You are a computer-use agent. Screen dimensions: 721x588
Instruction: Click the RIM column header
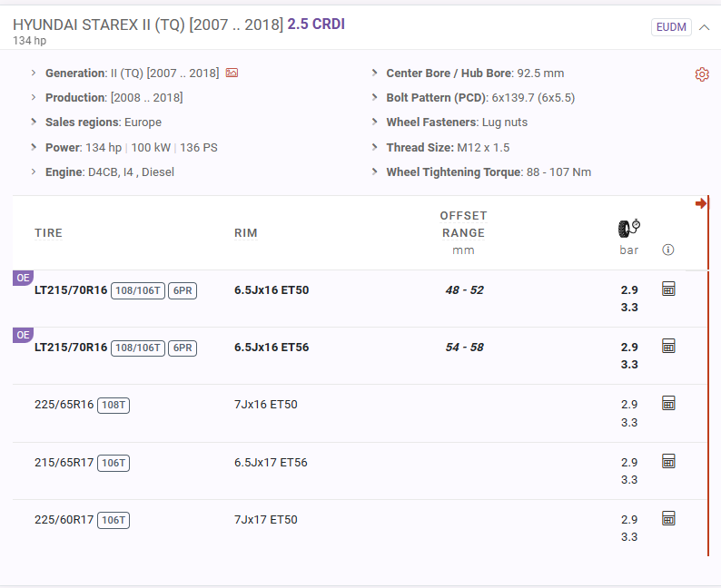coord(245,233)
